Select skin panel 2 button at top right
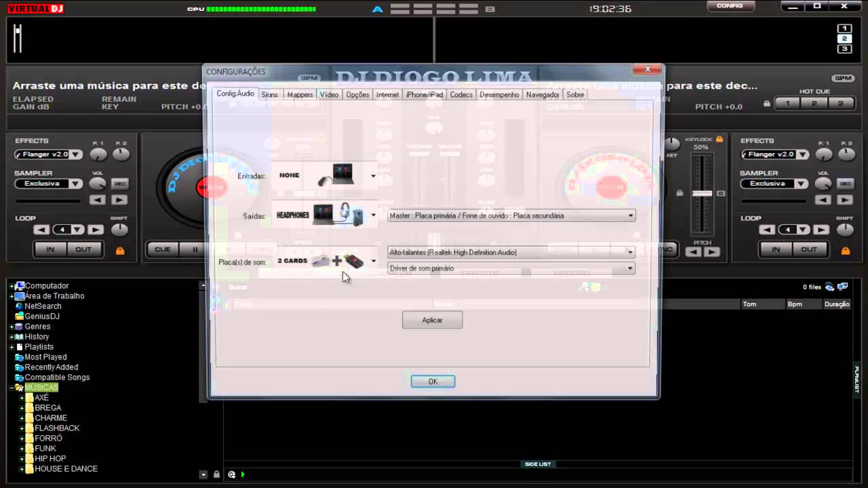Viewport: 868px width, 488px height. (x=844, y=39)
